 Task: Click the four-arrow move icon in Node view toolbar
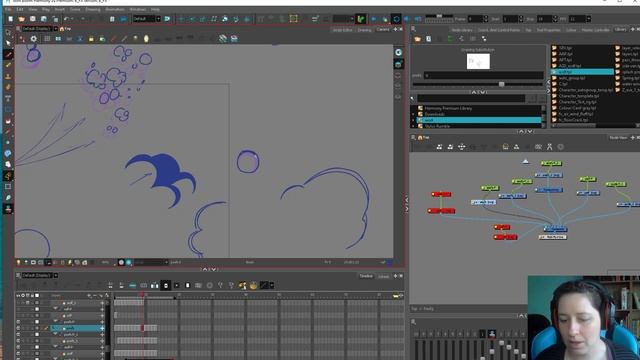[x=461, y=147]
